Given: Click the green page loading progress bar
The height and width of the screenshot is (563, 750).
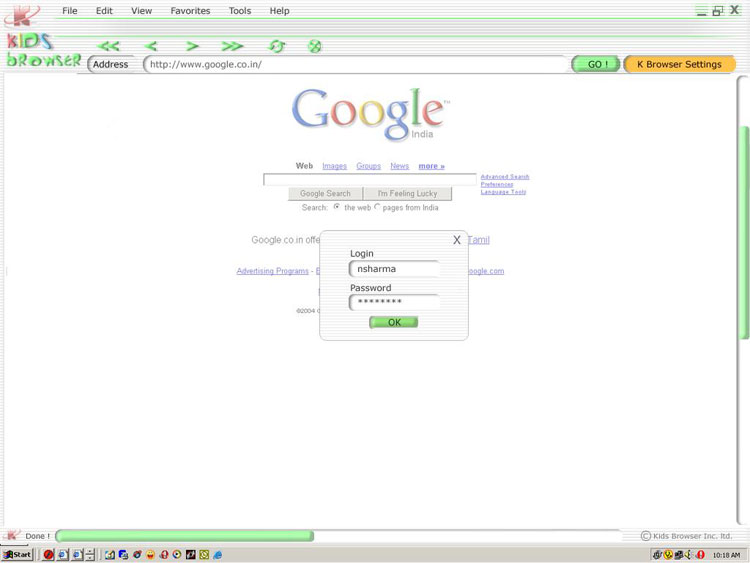Looking at the screenshot, I should (185, 536).
